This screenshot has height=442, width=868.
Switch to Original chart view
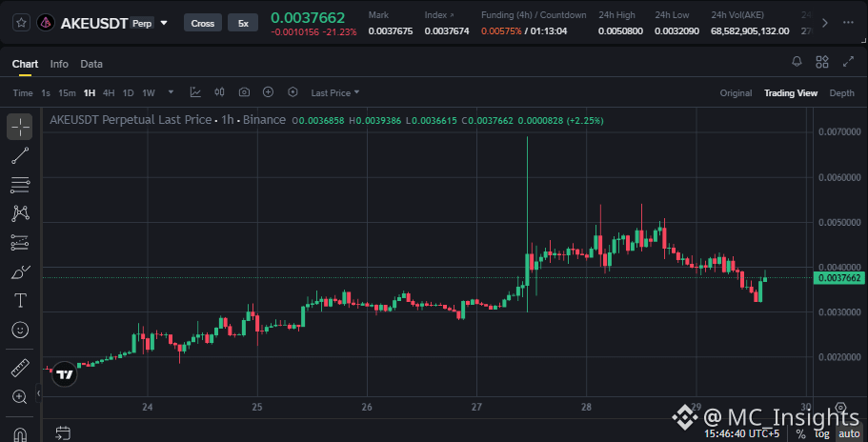(x=736, y=93)
